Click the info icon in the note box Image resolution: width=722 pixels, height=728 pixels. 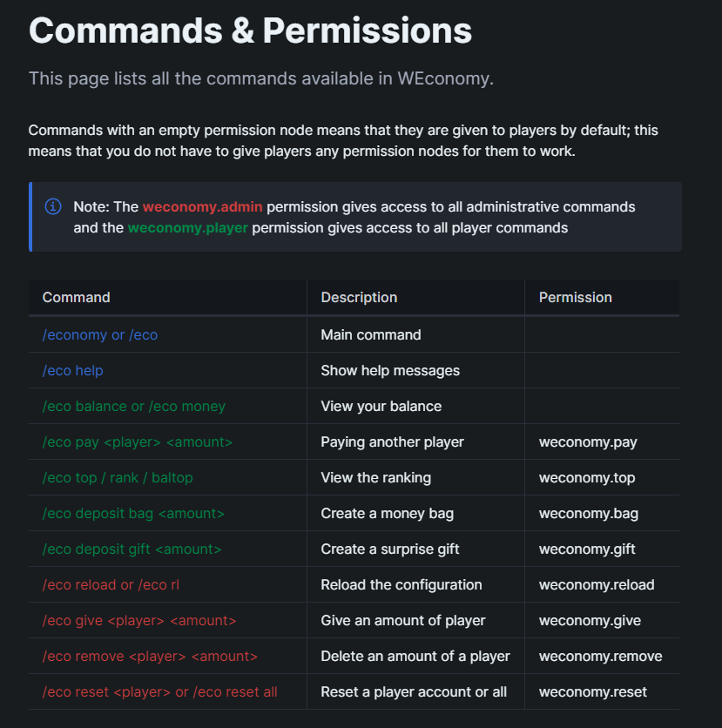click(x=53, y=206)
